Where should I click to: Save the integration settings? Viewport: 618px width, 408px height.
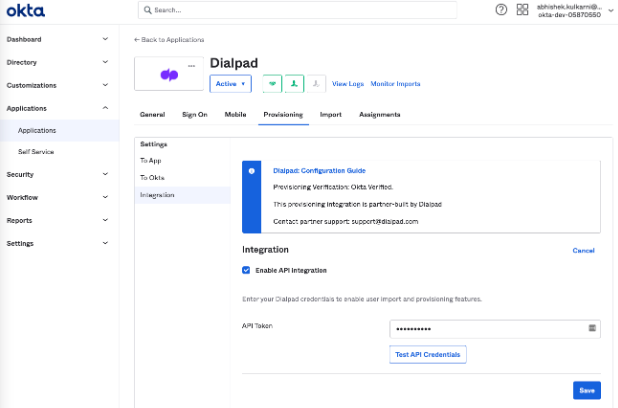click(587, 390)
